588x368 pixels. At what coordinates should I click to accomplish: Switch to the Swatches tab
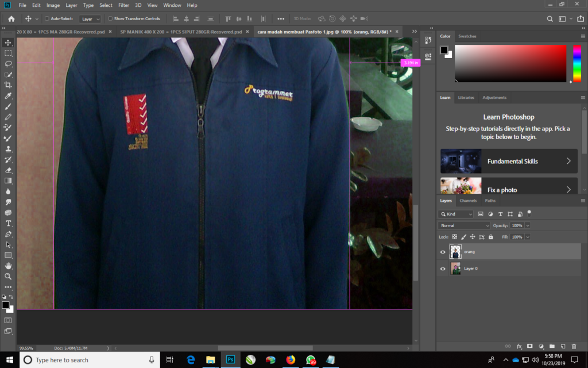[467, 36]
